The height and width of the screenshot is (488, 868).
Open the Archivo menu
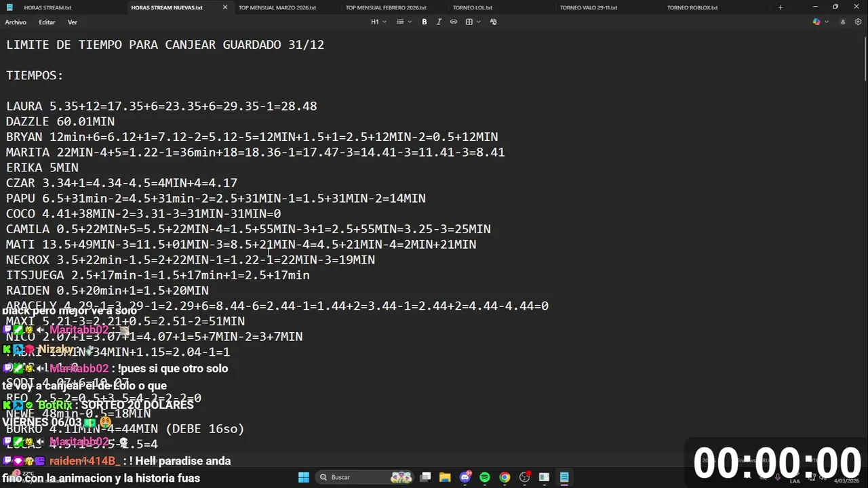(x=16, y=22)
